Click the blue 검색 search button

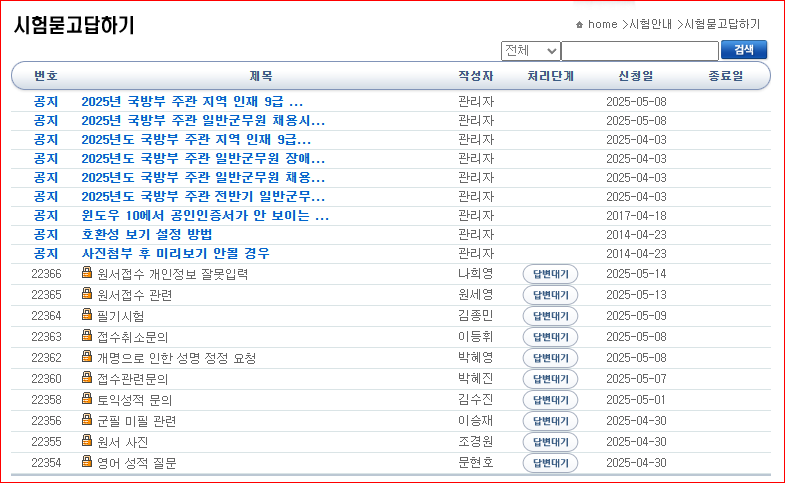744,50
